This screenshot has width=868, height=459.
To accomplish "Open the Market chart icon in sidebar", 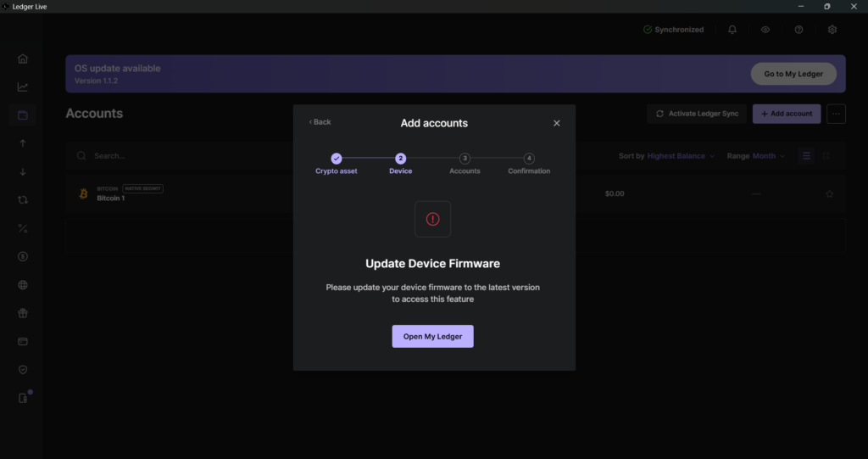I will click(23, 87).
